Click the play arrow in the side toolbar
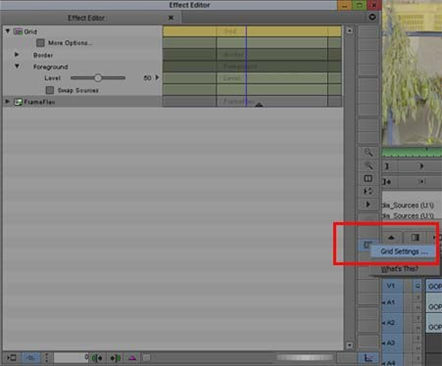 point(368,204)
